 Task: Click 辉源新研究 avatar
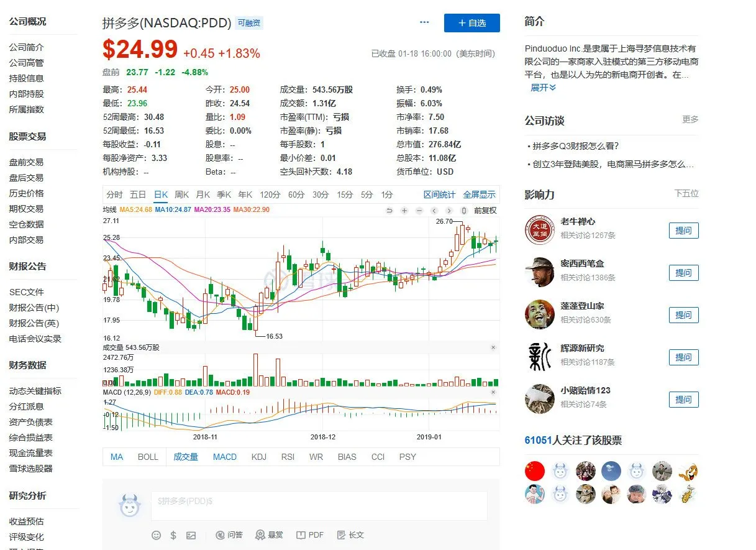(540, 357)
